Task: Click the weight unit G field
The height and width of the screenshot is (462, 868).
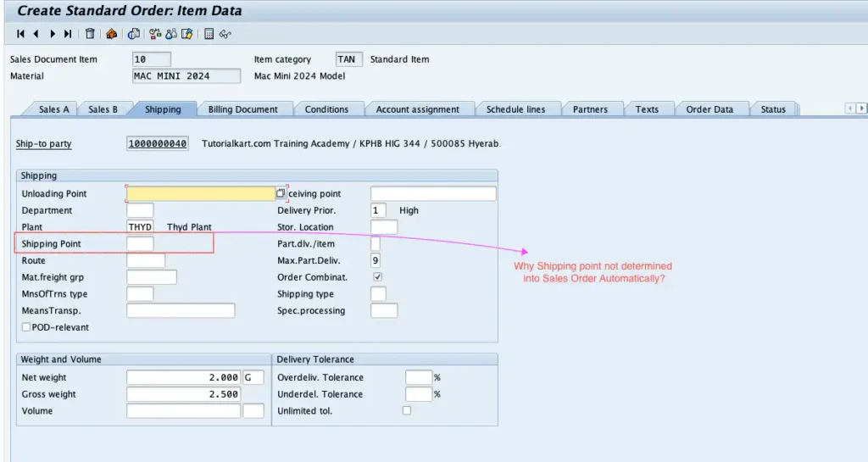Action: [x=253, y=377]
